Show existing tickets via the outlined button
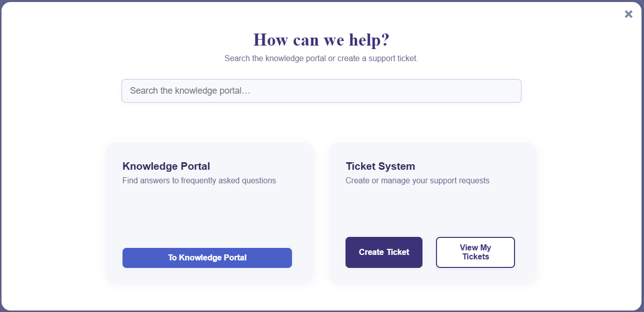This screenshot has width=644, height=312. pos(475,252)
